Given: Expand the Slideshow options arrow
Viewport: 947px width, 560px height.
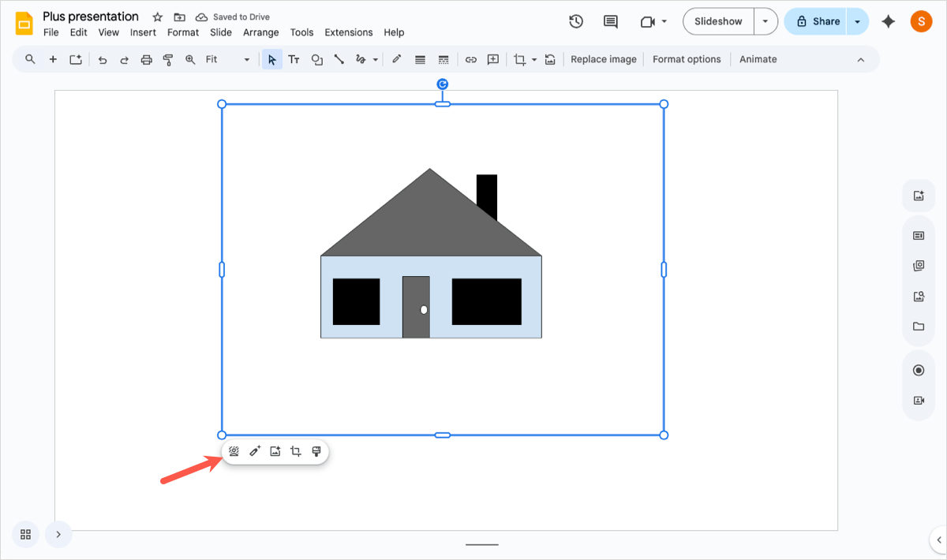Looking at the screenshot, I should (765, 21).
